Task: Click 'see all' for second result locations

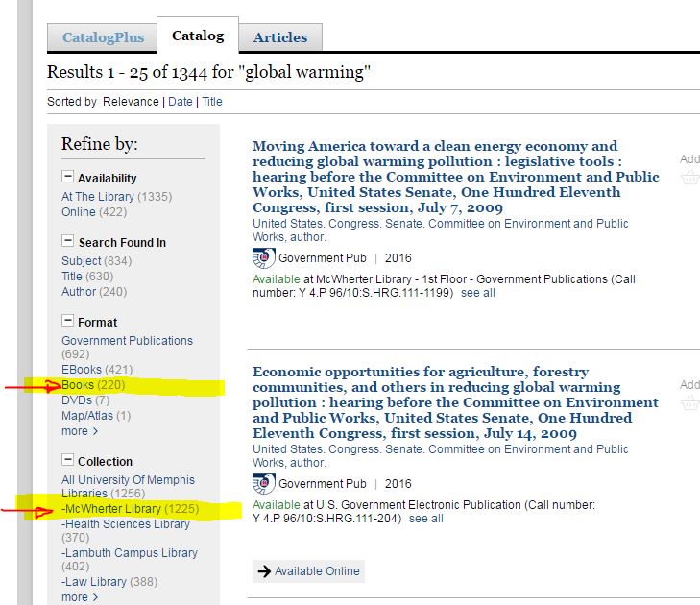Action: pyautogui.click(x=426, y=519)
